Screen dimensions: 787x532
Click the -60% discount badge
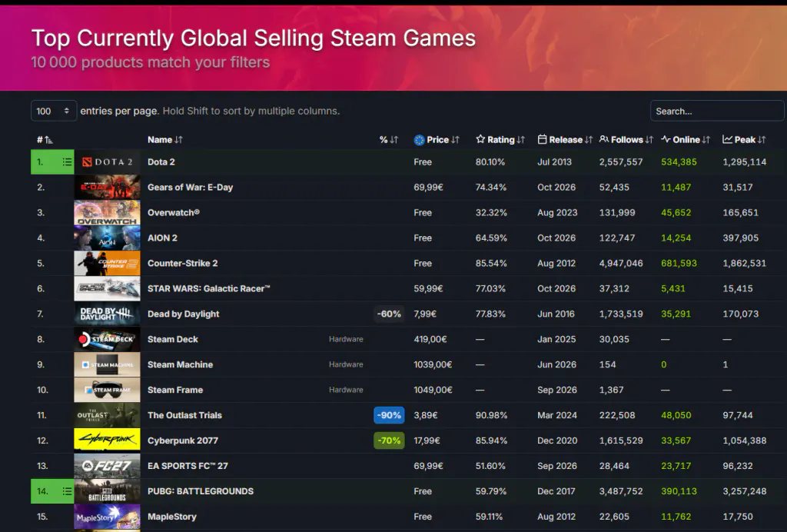(x=389, y=314)
